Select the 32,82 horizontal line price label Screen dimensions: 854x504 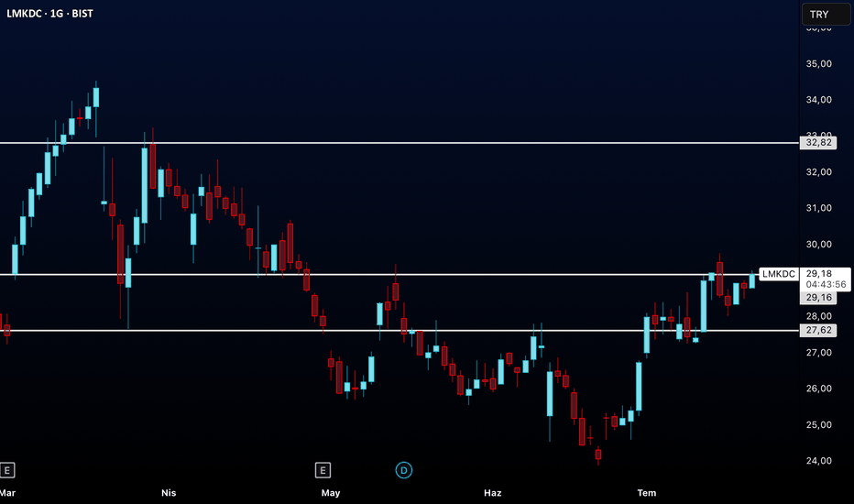coord(818,143)
